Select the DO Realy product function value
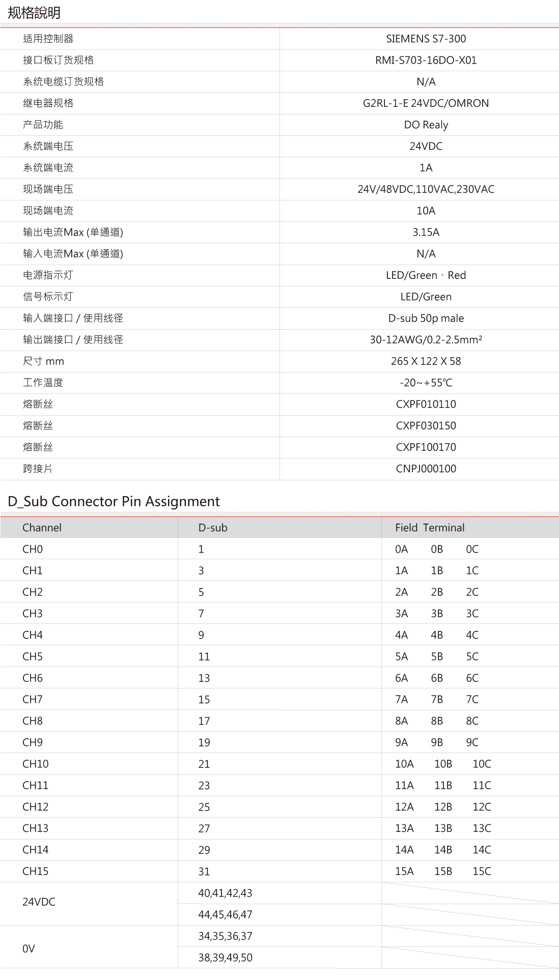The width and height of the screenshot is (559, 980). pyautogui.click(x=426, y=125)
